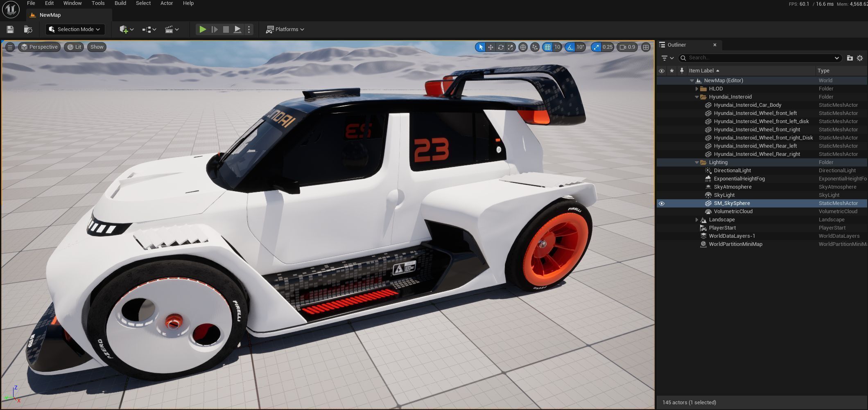Open the Tools menu
Image resolution: width=868 pixels, height=410 pixels.
point(98,3)
